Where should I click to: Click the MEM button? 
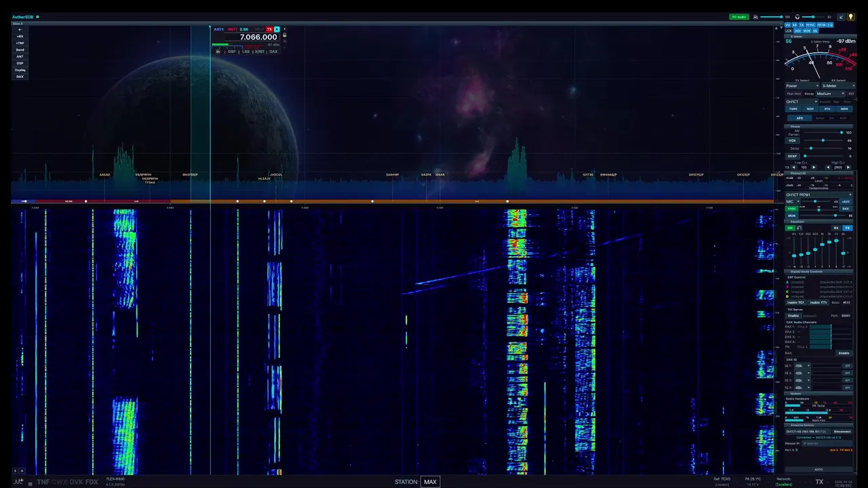coord(844,108)
